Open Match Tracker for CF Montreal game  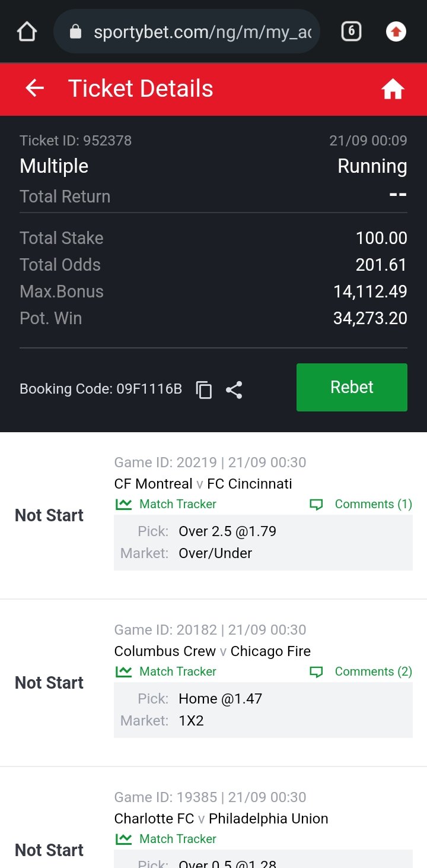click(x=177, y=504)
